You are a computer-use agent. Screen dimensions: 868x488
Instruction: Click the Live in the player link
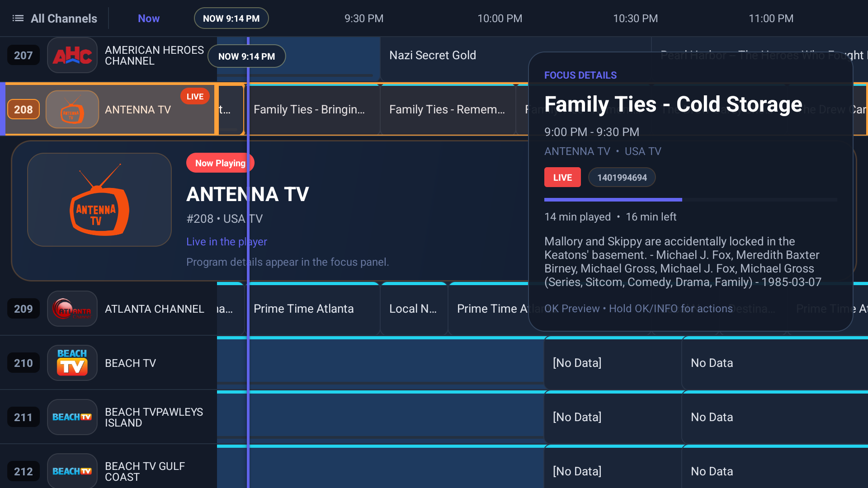(226, 242)
